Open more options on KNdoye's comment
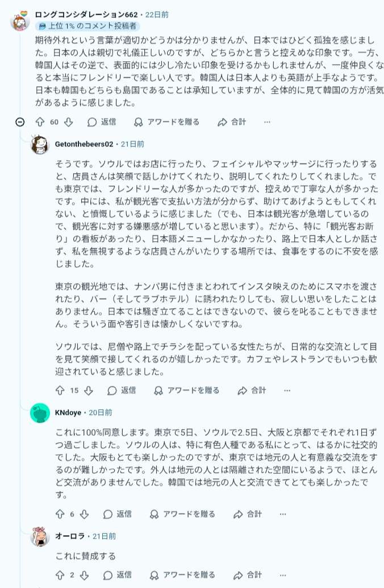 coord(283,514)
